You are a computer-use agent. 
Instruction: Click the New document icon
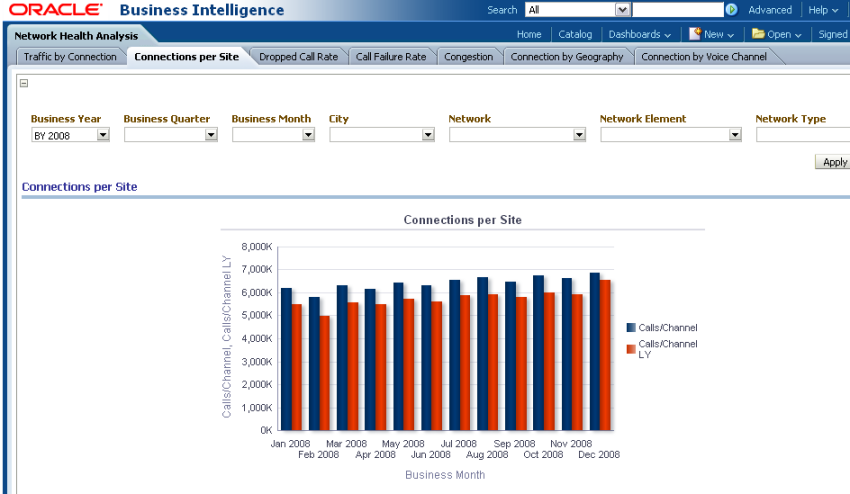click(695, 34)
